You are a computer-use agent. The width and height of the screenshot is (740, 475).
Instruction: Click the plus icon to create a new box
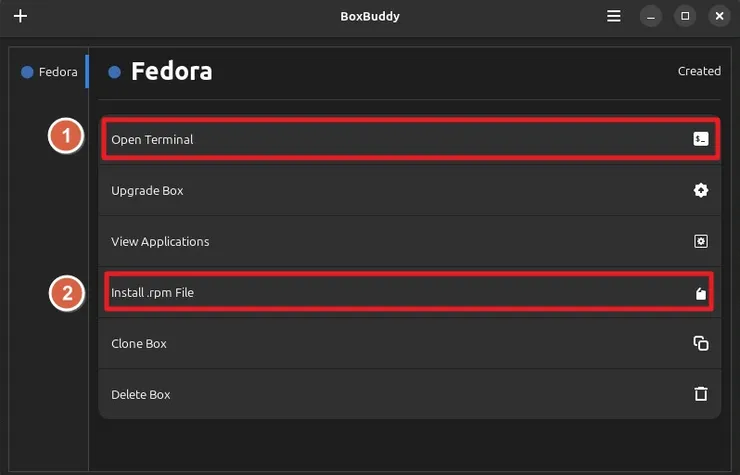(x=20, y=16)
